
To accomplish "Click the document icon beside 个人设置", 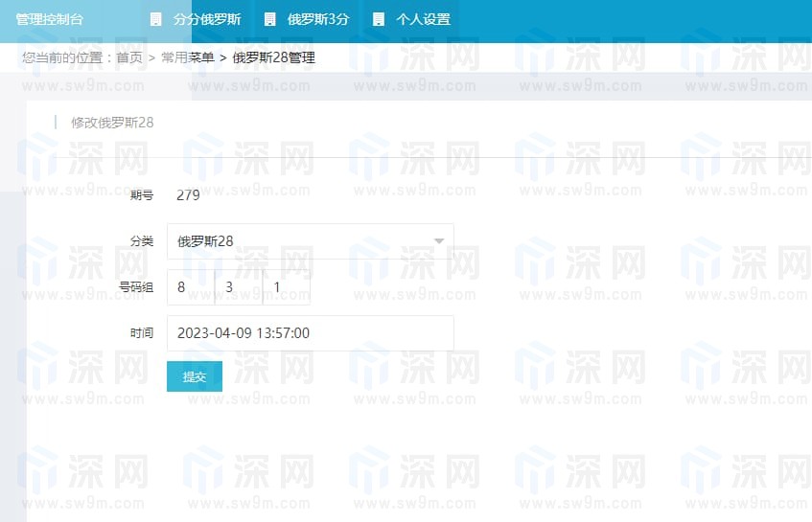I will [x=379, y=19].
